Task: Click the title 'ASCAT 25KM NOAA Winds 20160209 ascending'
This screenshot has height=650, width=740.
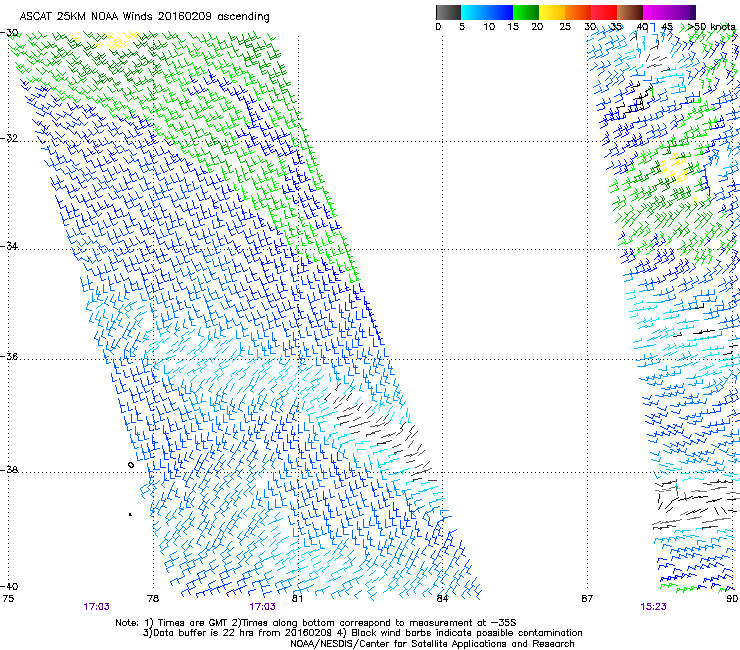Action: (144, 17)
